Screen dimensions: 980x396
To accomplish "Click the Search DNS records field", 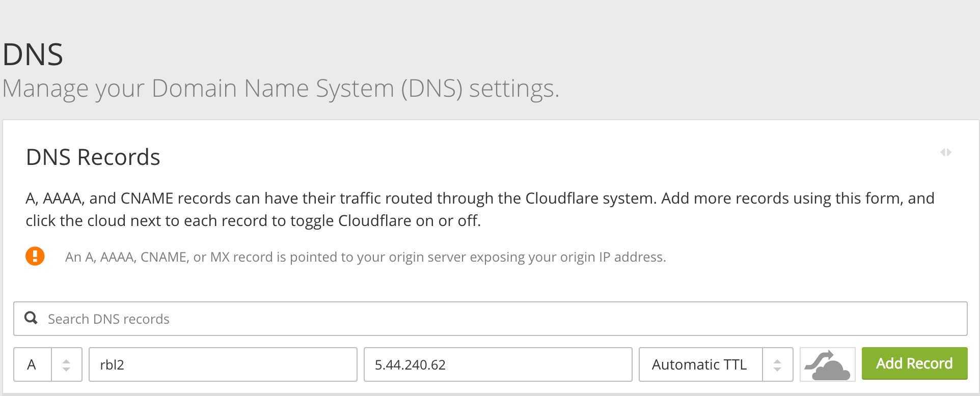I will 204,318.
